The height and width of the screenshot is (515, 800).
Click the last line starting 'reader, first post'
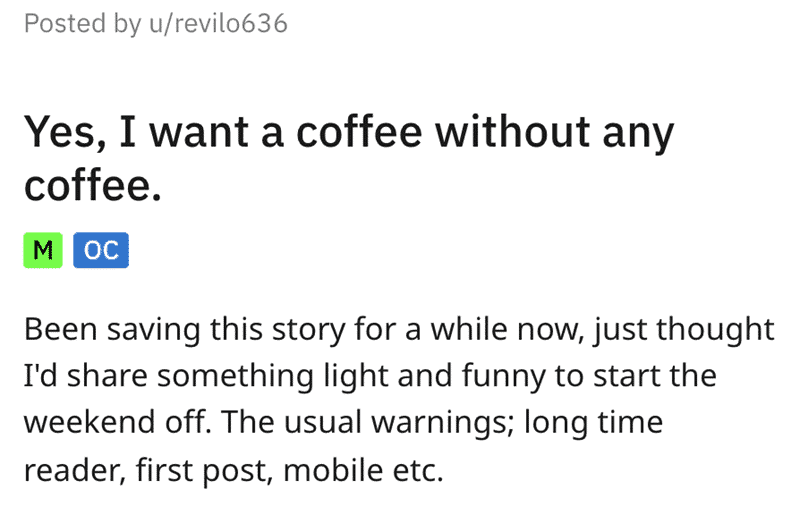coord(234,471)
